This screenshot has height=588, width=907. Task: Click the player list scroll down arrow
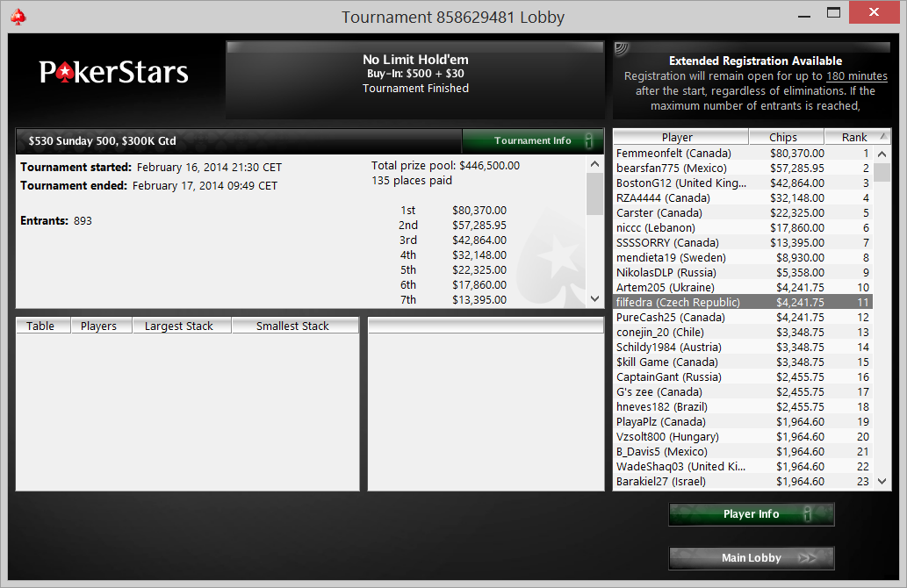(x=882, y=481)
